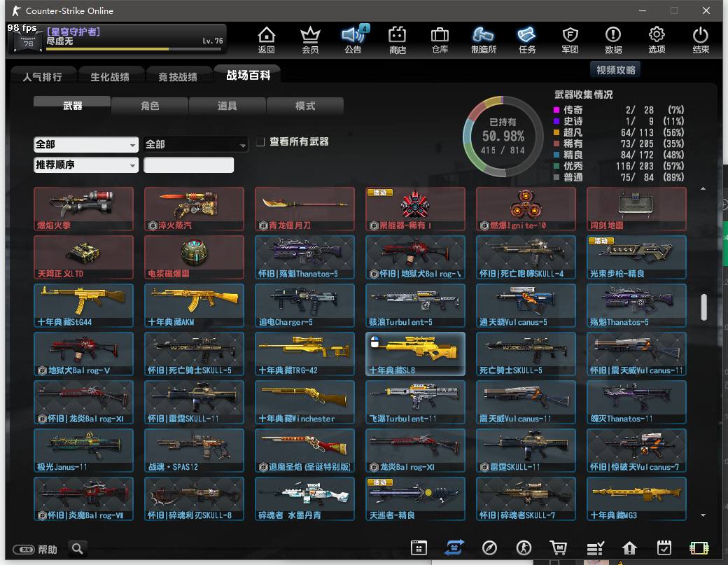This screenshot has height=565, width=728.
Task: Click the bottom-bar checklist icon
Action: tap(595, 548)
